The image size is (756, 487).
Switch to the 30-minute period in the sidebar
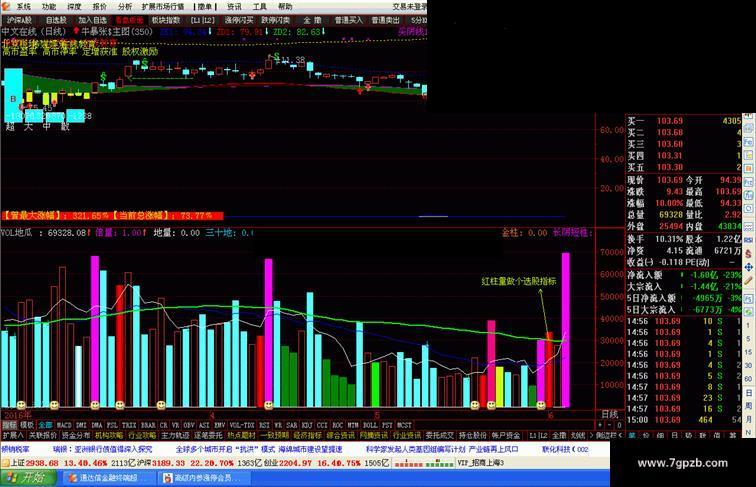pos(748,365)
